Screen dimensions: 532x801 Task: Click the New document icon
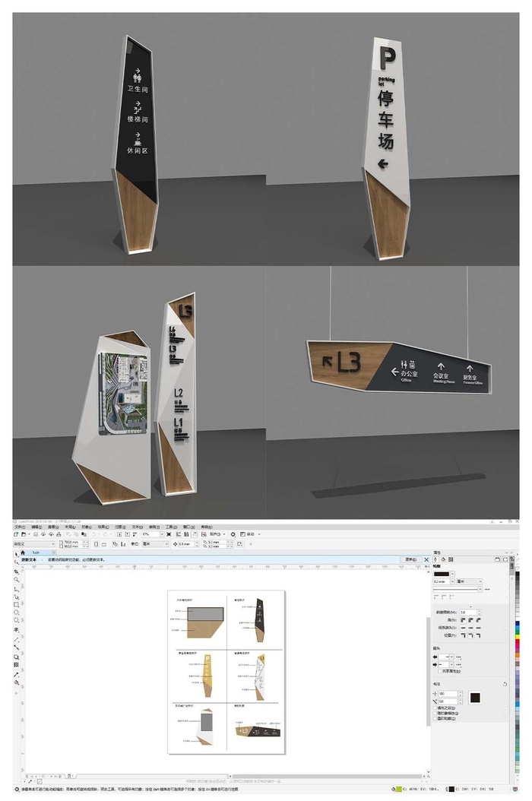pos(16,533)
